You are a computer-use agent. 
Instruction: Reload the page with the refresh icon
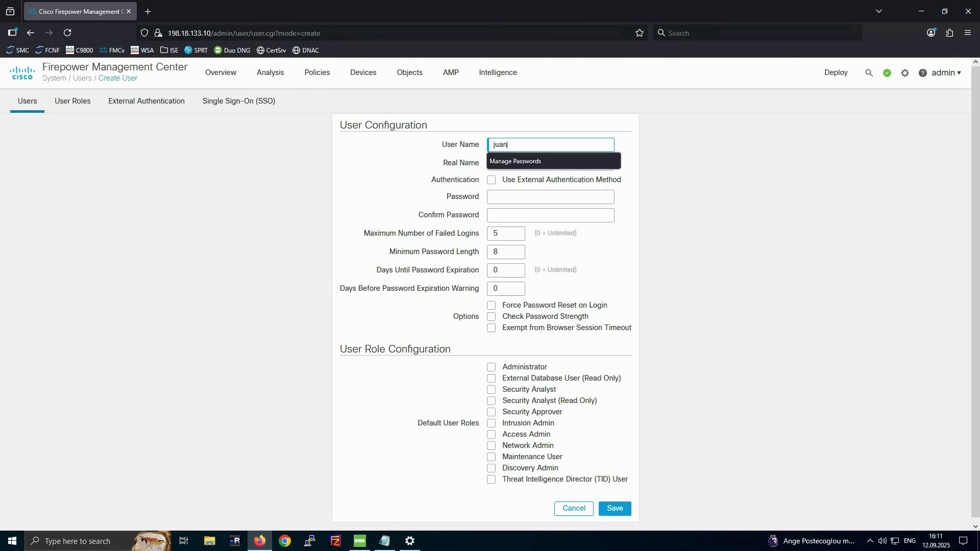[67, 33]
